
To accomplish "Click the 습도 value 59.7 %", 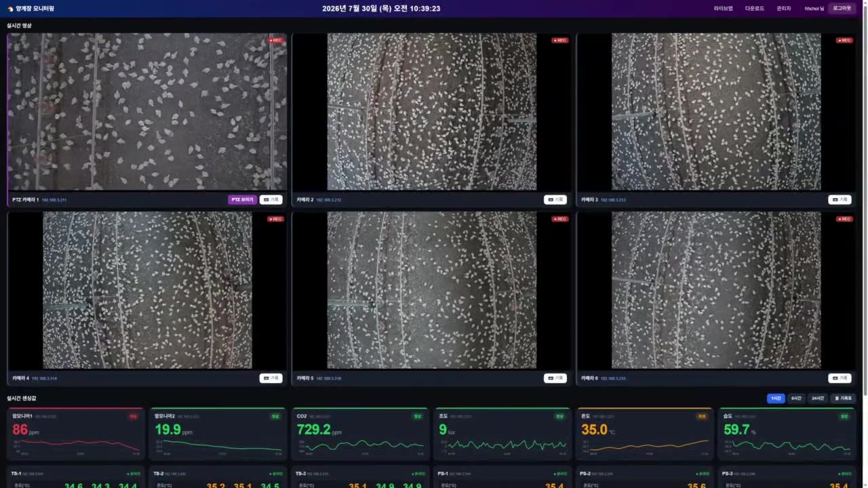I will point(739,430).
